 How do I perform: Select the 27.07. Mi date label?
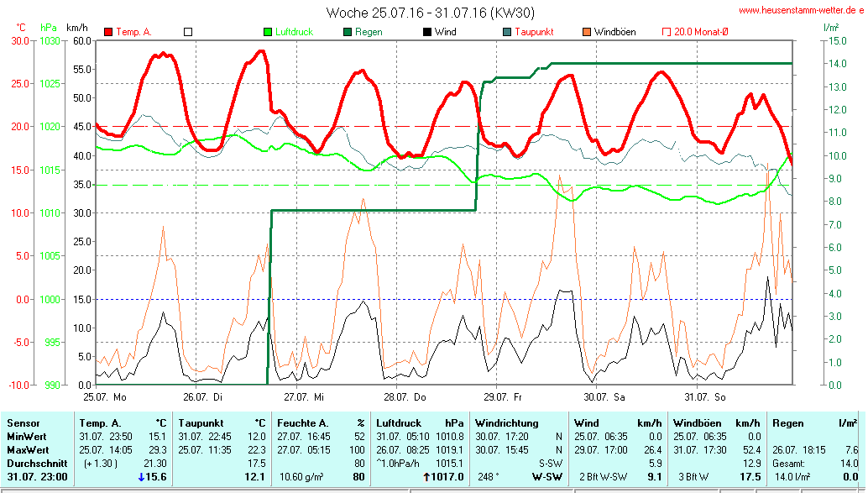[x=301, y=396]
